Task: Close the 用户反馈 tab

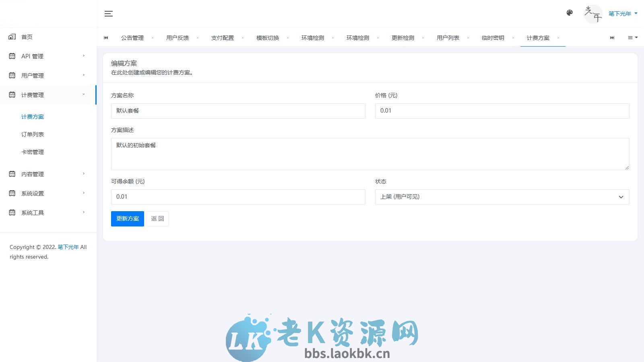Action: point(198,38)
